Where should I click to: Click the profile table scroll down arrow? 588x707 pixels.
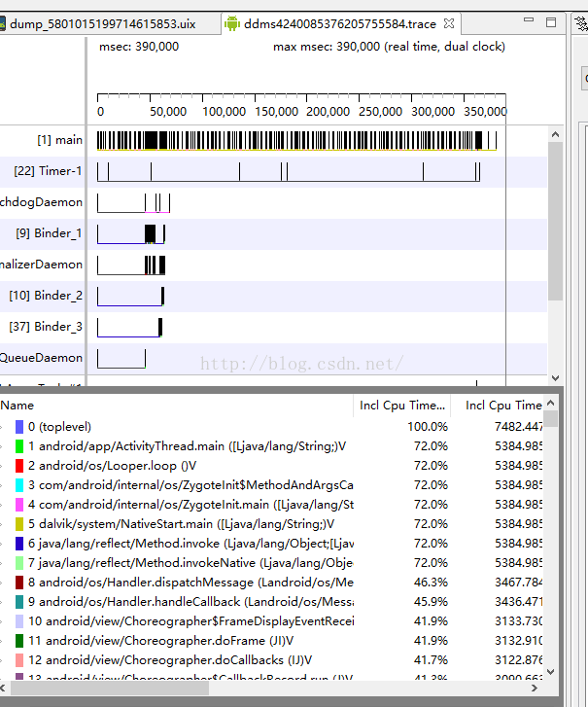pyautogui.click(x=551, y=672)
